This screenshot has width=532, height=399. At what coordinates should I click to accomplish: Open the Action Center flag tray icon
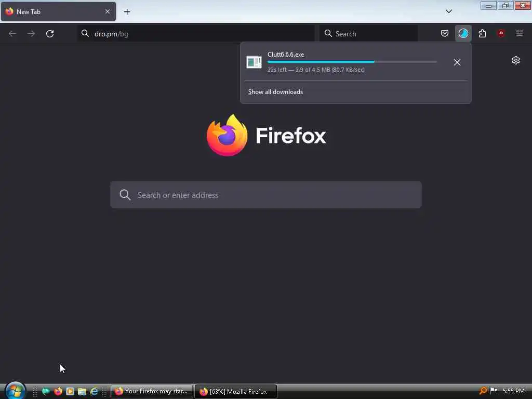tap(494, 391)
